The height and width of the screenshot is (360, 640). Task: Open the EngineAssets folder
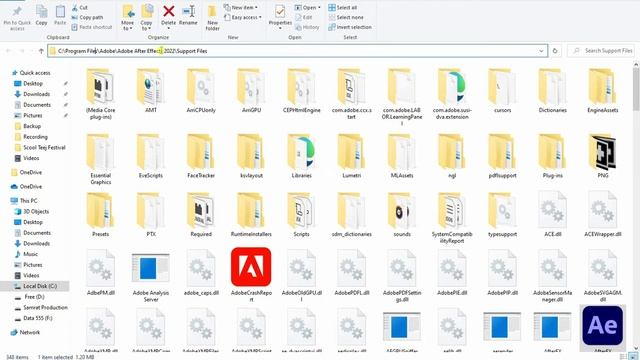pyautogui.click(x=602, y=91)
